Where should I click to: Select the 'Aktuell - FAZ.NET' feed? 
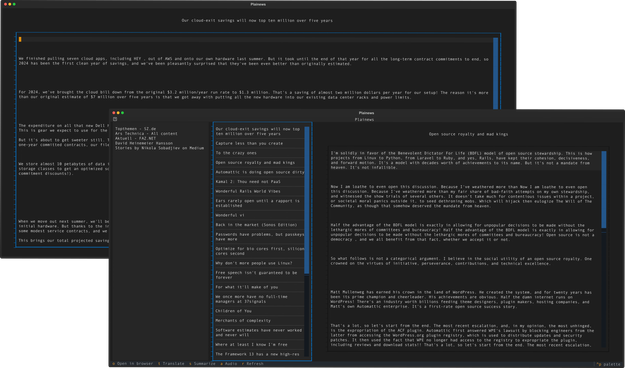[136, 138]
